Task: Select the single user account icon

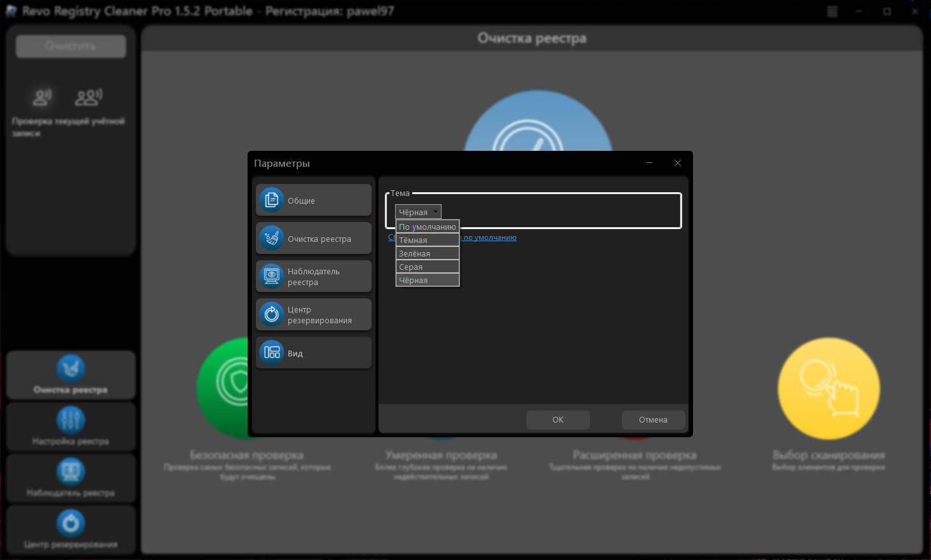Action: point(42,97)
